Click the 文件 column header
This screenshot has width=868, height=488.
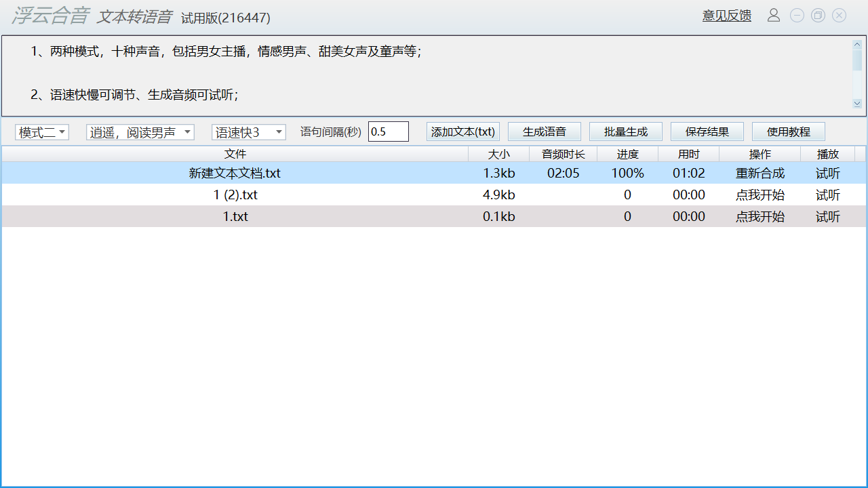coord(235,155)
